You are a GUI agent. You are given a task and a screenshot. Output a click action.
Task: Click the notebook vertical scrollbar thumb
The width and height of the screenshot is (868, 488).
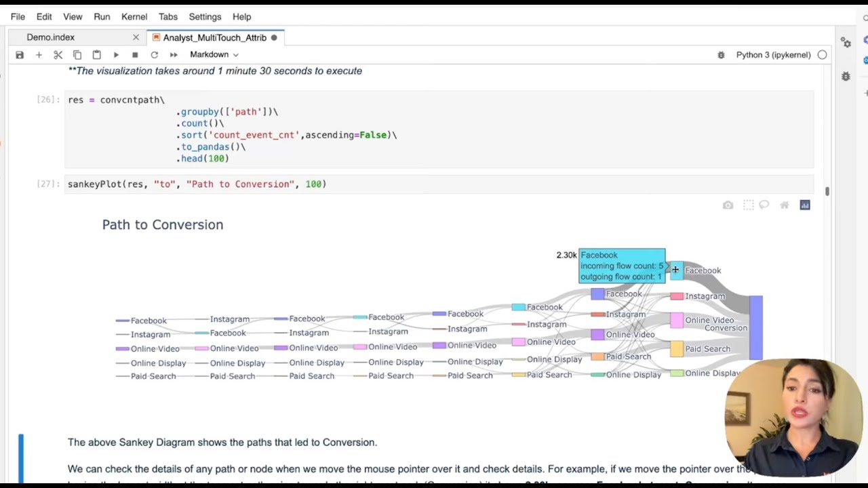(827, 192)
